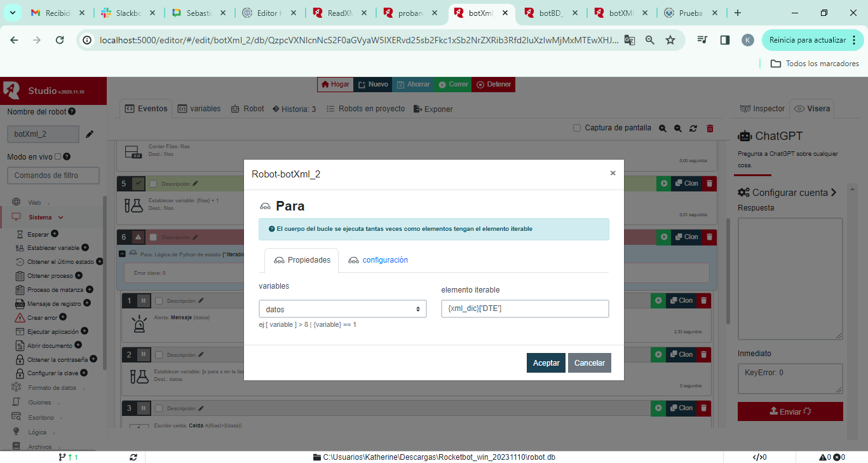
Task: Click the zoom in magnifier icon
Action: [663, 128]
